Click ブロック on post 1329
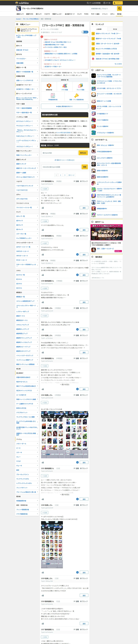Viewport: 138px width, 644px height. point(84,214)
